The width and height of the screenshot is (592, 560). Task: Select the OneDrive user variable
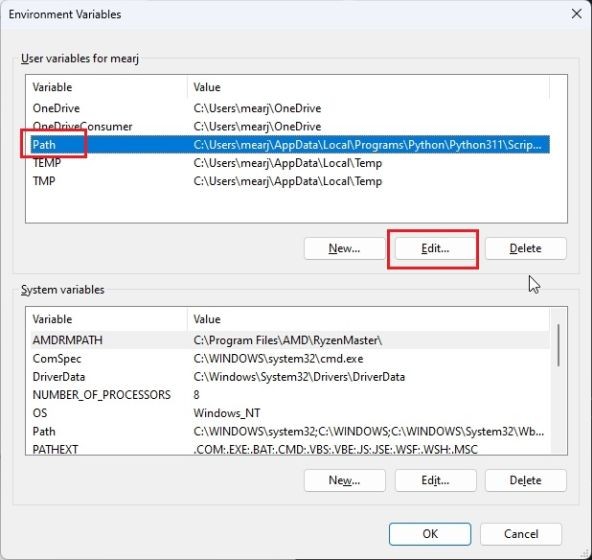click(x=290, y=108)
